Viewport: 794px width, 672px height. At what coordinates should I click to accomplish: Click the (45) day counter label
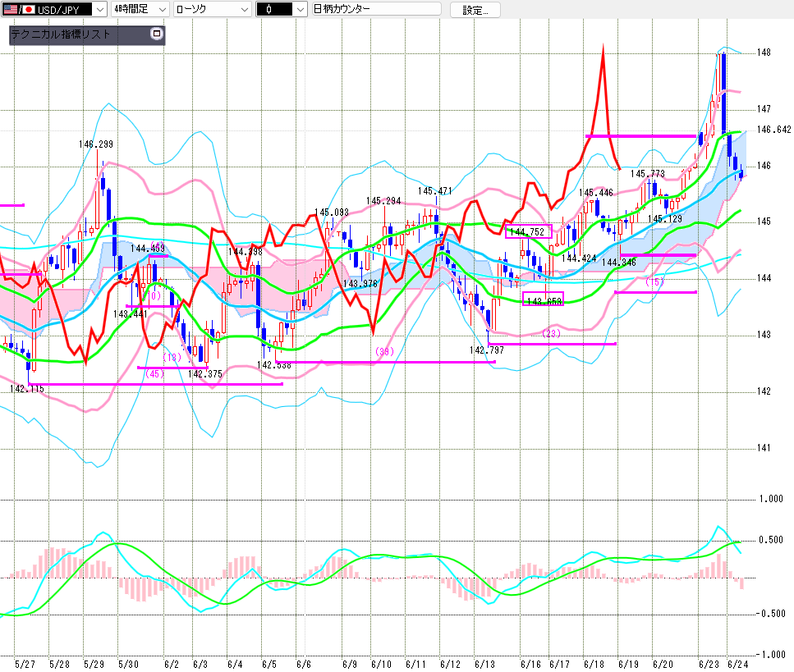(x=154, y=373)
